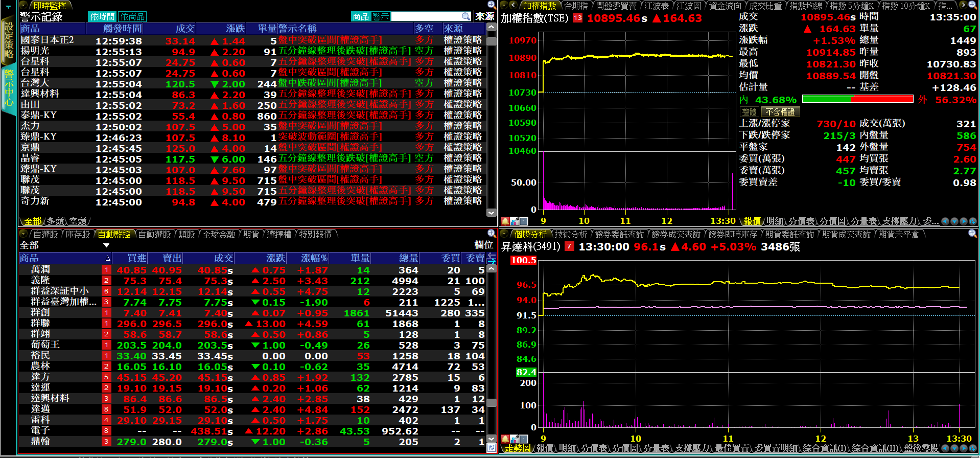This screenshot has width=980, height=458.
Task: Open the round dropdown menu before 自選股 tab
Action: [23, 234]
